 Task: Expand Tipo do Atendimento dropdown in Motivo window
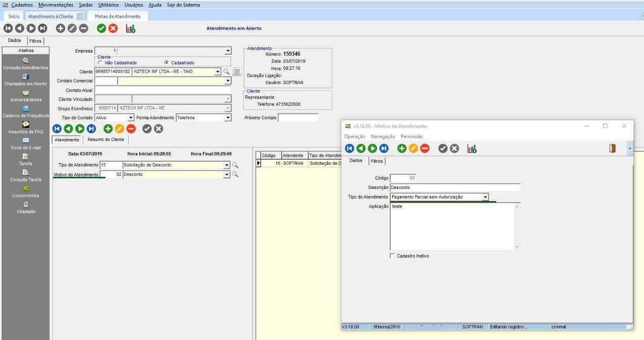pos(485,197)
